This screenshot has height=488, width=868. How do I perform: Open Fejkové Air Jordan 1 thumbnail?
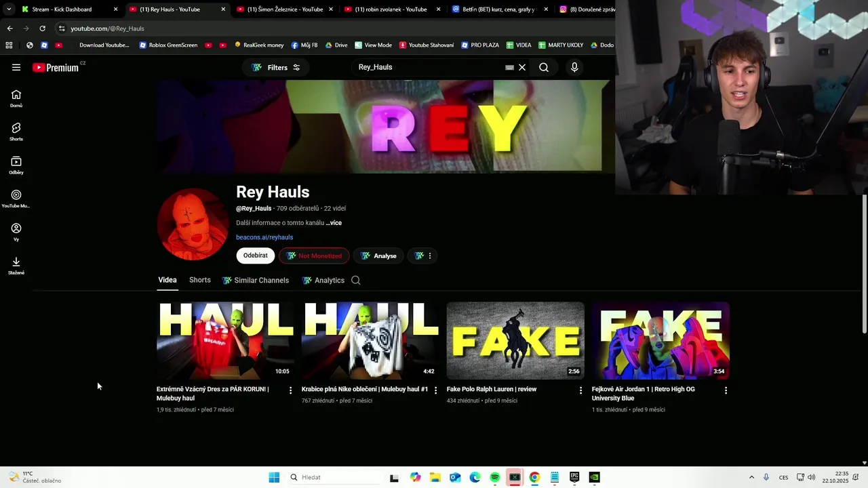660,340
